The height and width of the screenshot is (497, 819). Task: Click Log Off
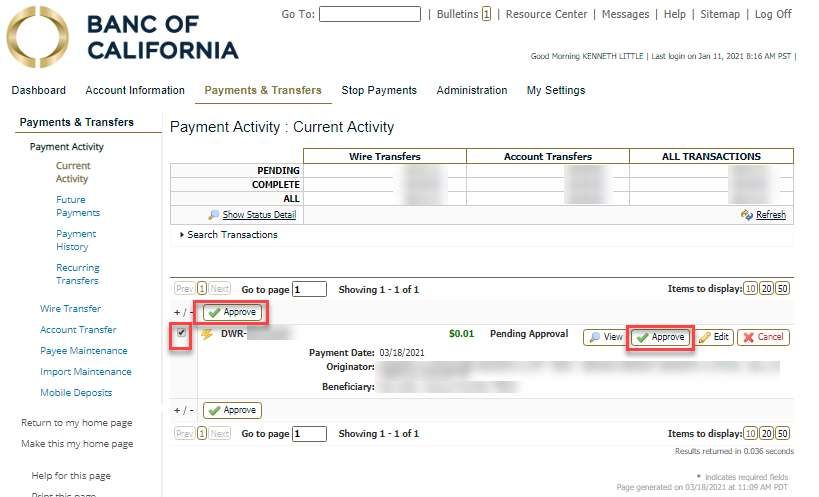click(x=773, y=14)
